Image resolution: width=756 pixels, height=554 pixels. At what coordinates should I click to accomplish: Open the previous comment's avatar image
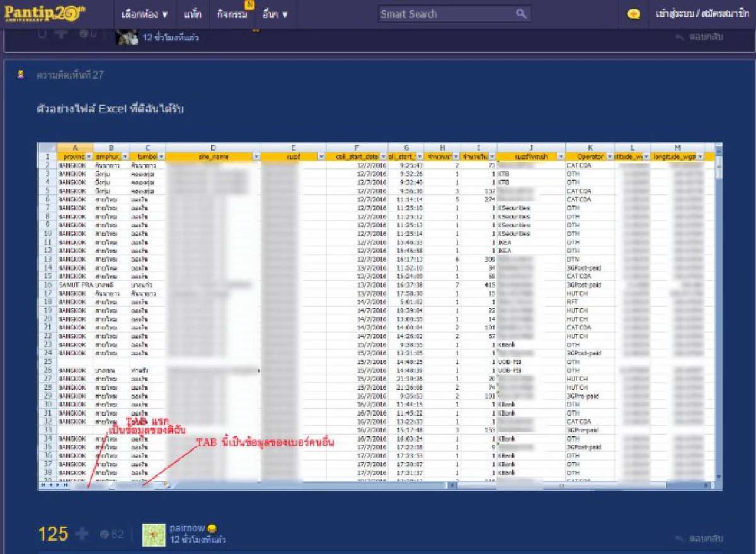pos(127,36)
